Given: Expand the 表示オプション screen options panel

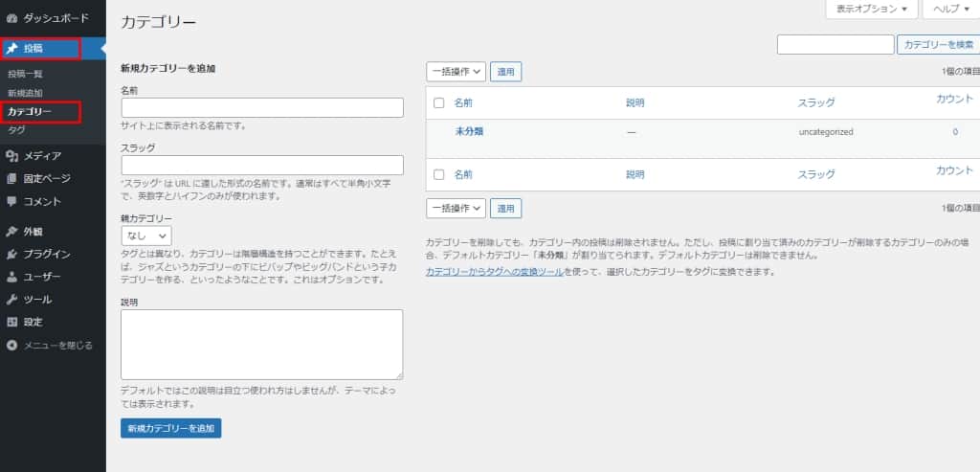Looking at the screenshot, I should pos(872,9).
